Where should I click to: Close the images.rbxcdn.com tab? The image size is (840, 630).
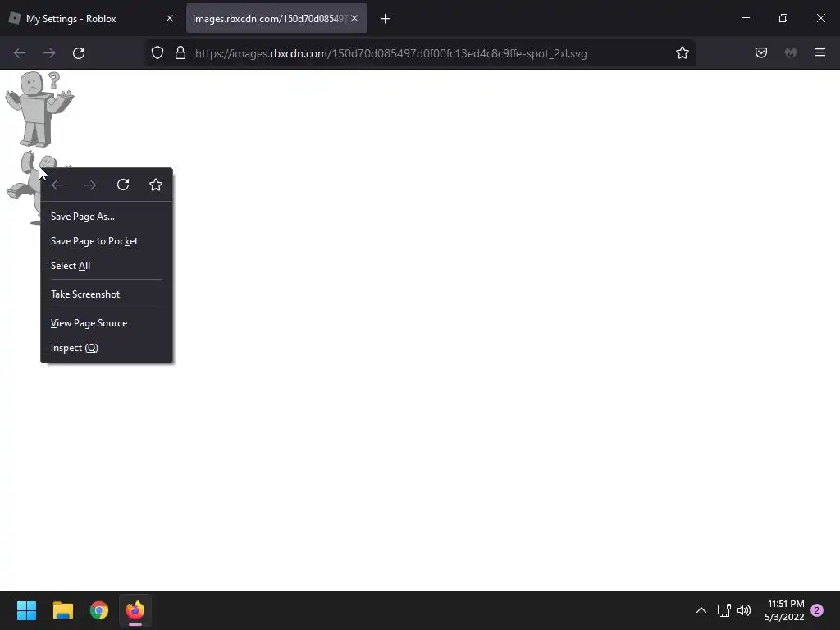[x=354, y=18]
